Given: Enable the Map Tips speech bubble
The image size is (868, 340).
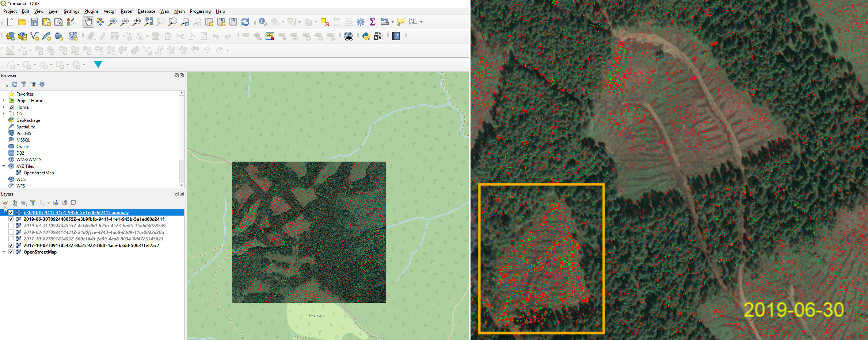Looking at the screenshot, I should click(401, 22).
